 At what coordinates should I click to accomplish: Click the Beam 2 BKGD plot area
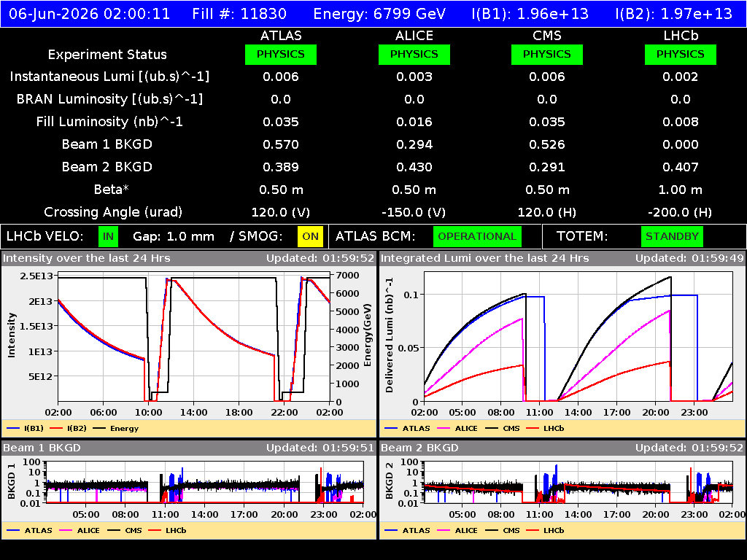(x=578, y=482)
